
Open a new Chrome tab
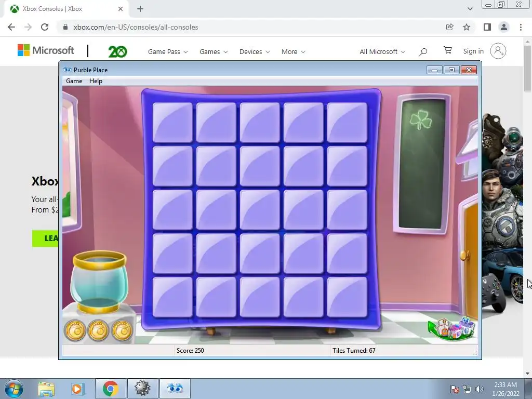click(x=140, y=9)
